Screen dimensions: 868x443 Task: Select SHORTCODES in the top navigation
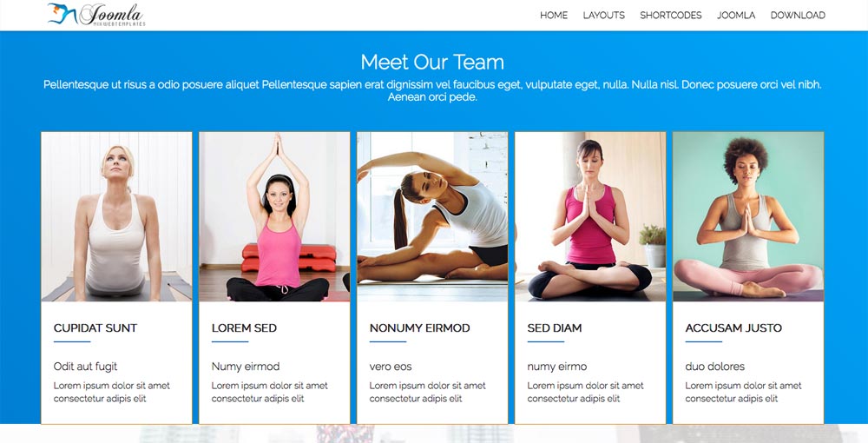(670, 16)
